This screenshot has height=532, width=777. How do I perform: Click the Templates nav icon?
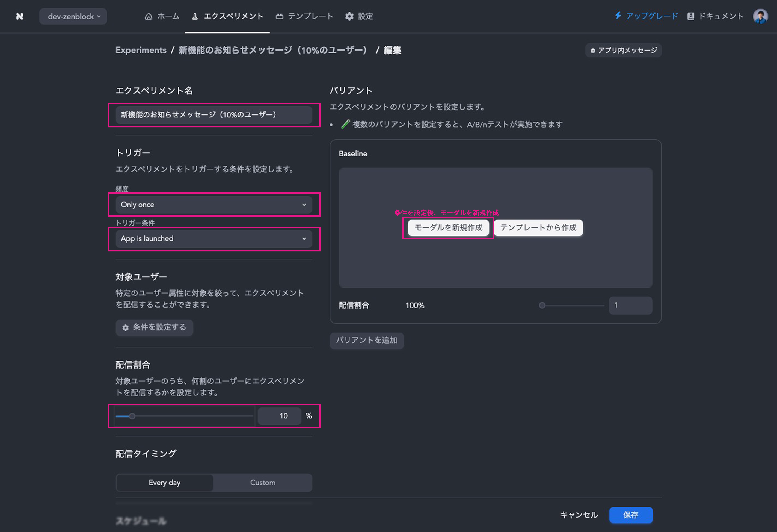tap(280, 16)
